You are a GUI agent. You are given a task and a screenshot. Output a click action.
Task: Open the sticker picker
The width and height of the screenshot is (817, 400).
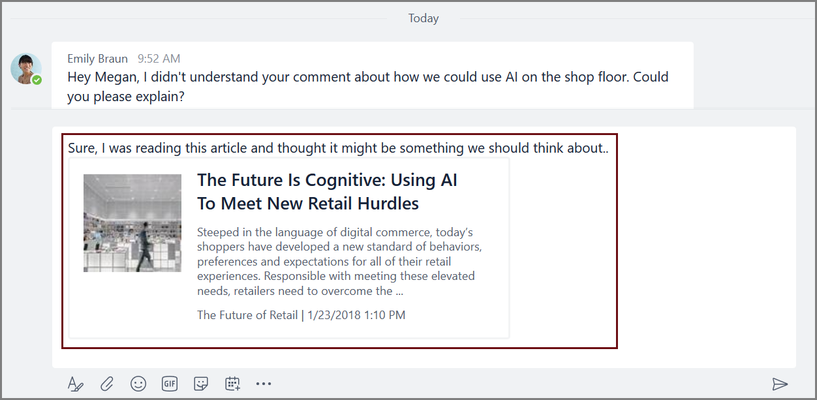pyautogui.click(x=201, y=384)
